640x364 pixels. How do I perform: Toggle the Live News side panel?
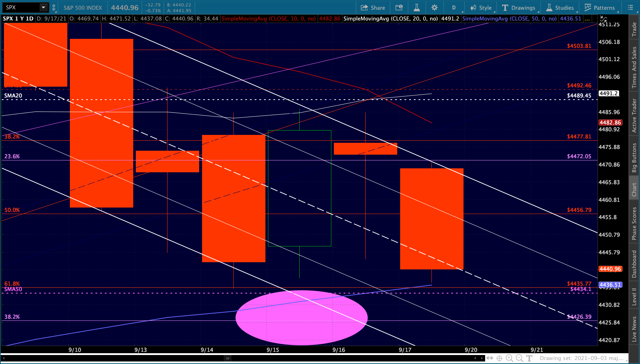coord(634,328)
